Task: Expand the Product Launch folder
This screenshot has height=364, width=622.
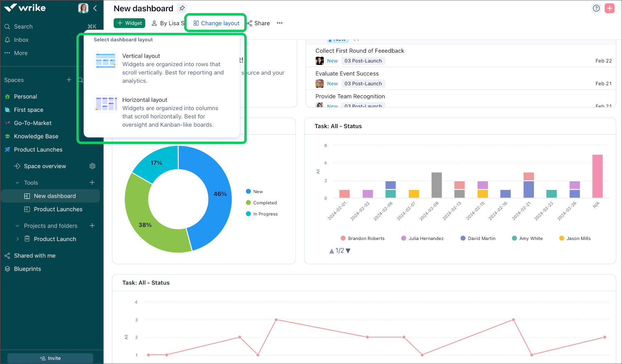Action: (17, 239)
